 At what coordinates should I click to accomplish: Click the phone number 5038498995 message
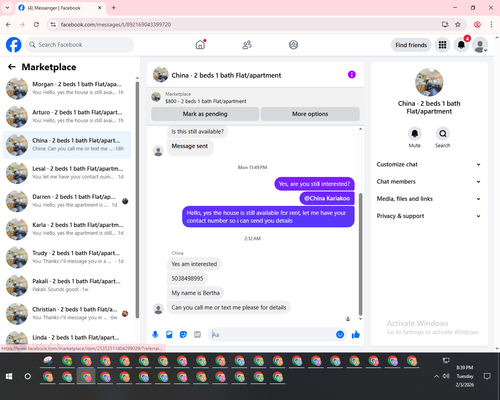click(187, 278)
